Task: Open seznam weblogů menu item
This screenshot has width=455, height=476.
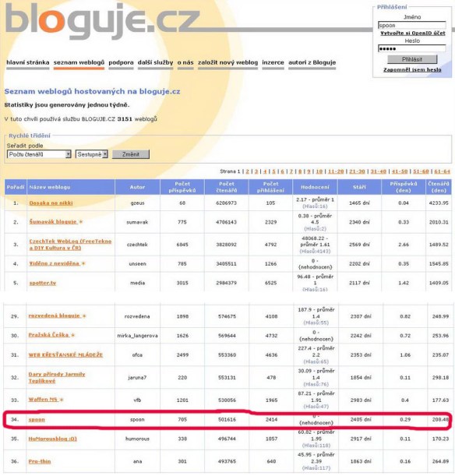Action: tap(79, 62)
